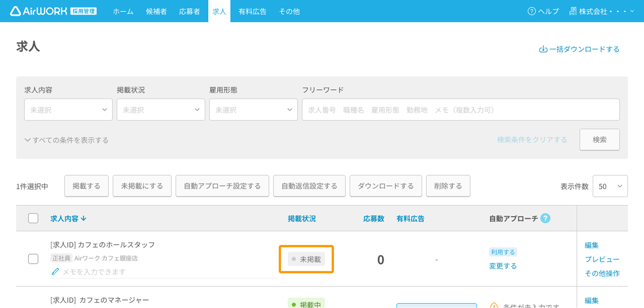Screen dimensions: 644x308
Task: Check the box for カフェのホールスタッフ
Action: point(33,259)
